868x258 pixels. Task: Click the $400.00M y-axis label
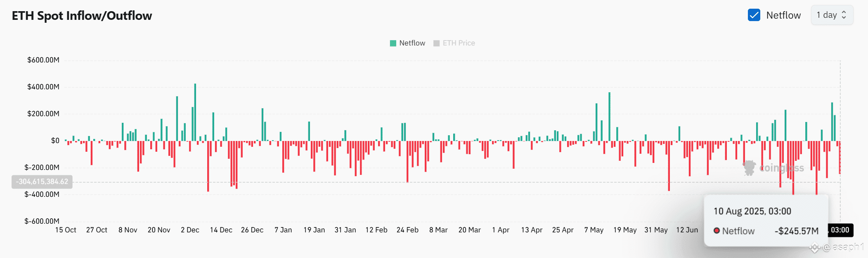tap(43, 87)
